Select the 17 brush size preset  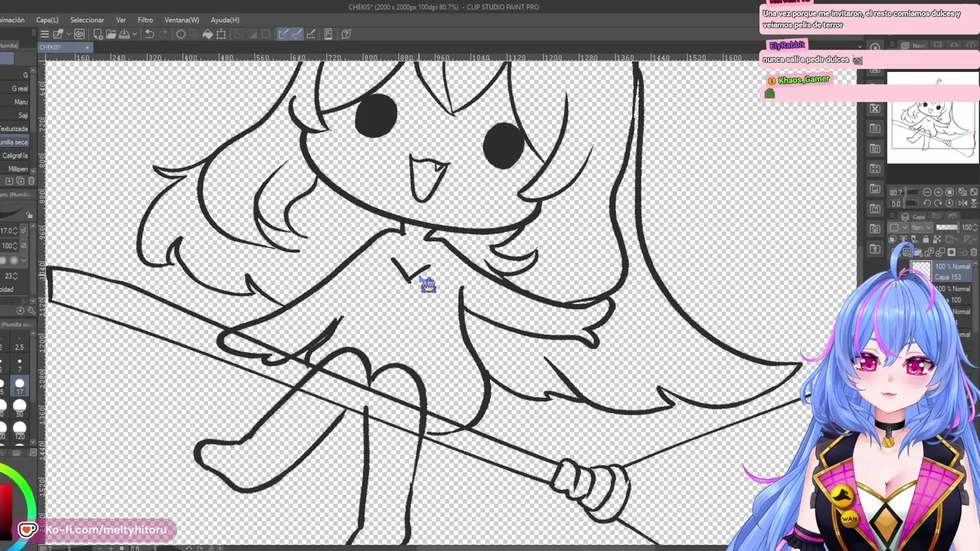[20, 387]
